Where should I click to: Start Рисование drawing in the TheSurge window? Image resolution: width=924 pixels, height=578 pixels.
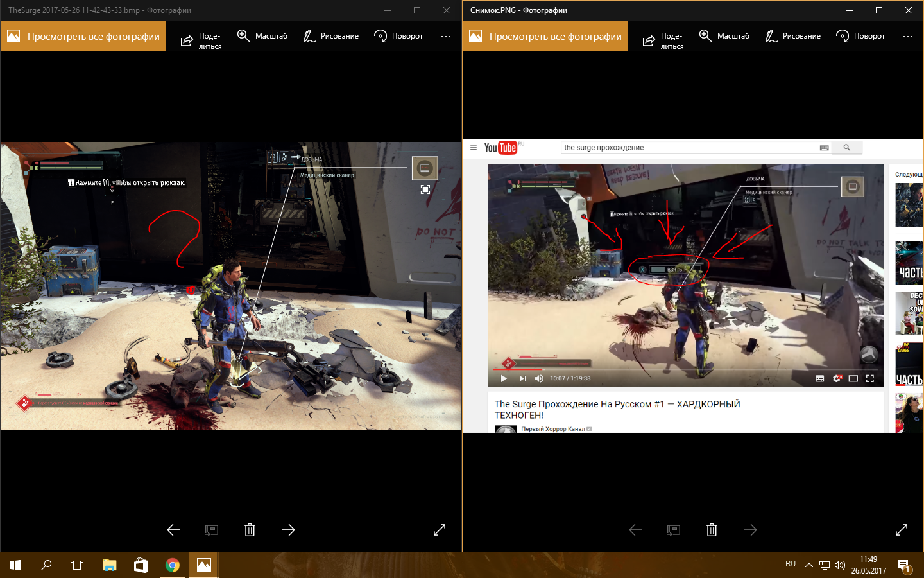pyautogui.click(x=330, y=36)
